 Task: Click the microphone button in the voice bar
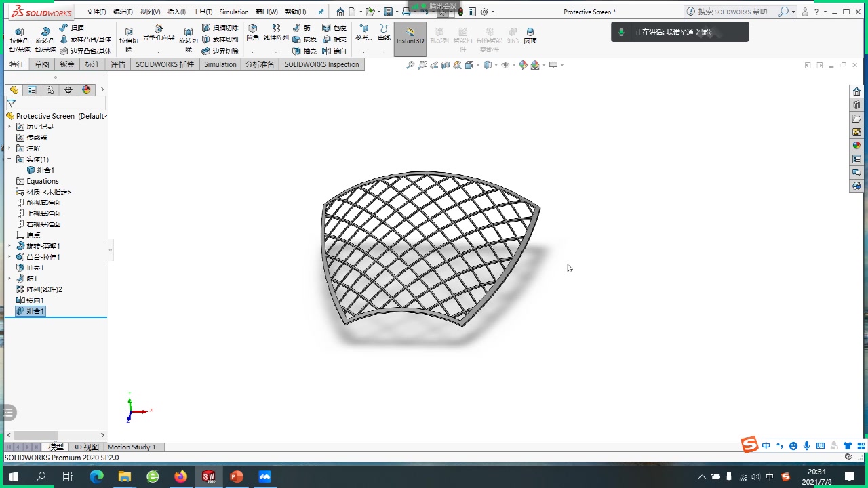tap(623, 31)
